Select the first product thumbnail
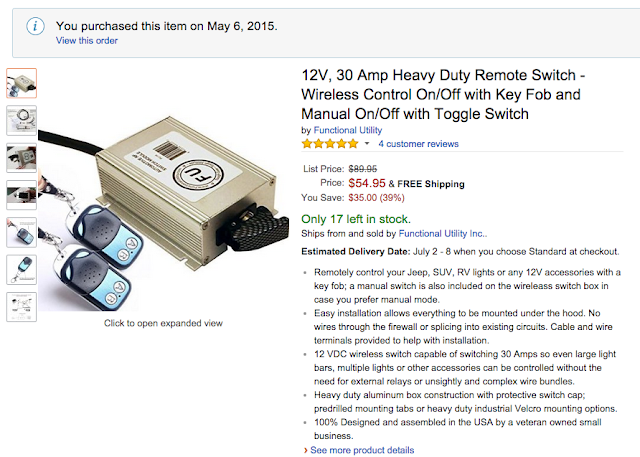The image size is (640, 457). click(22, 82)
